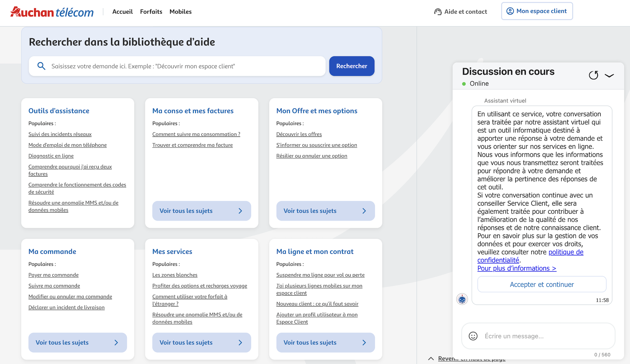Open Suspendre ma ligne pour vol ou perte
The height and width of the screenshot is (364, 630).
(320, 275)
